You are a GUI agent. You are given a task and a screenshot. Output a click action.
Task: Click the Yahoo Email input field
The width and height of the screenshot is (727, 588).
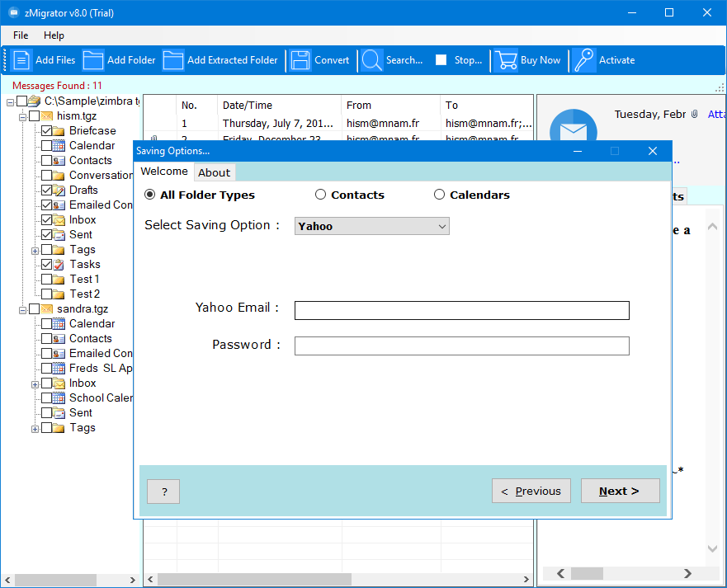coord(462,310)
